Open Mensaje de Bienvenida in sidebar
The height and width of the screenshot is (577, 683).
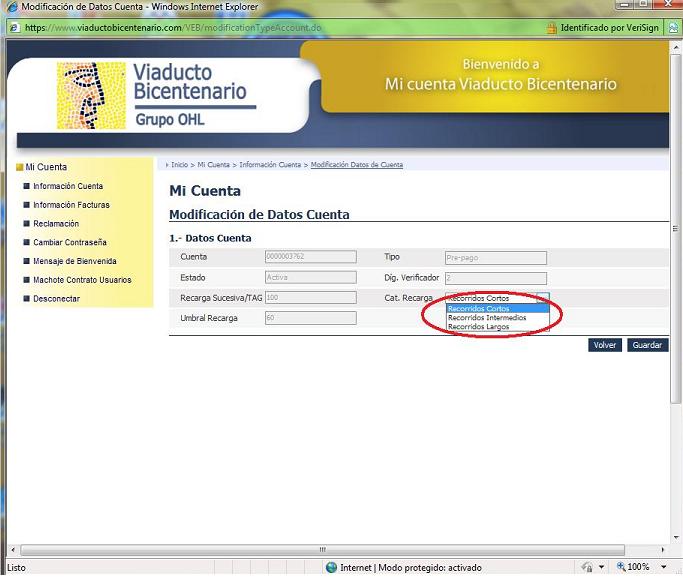[x=75, y=261]
